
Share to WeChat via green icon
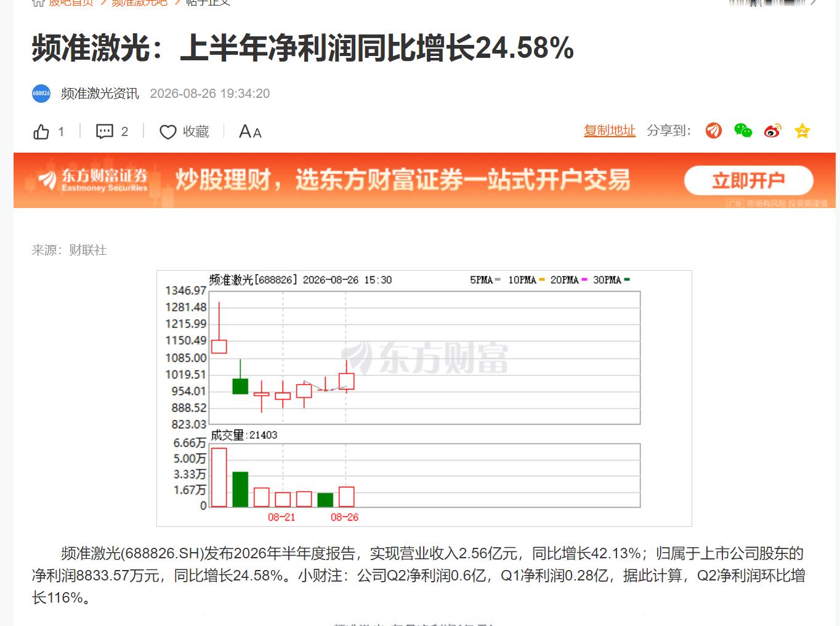743,130
